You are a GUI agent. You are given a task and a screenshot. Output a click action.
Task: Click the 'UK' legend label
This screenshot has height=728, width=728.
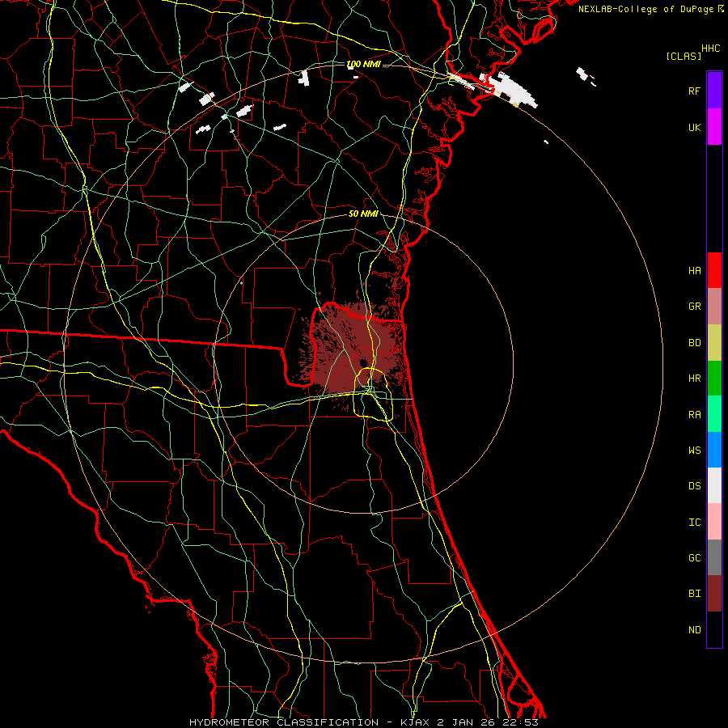(x=694, y=128)
